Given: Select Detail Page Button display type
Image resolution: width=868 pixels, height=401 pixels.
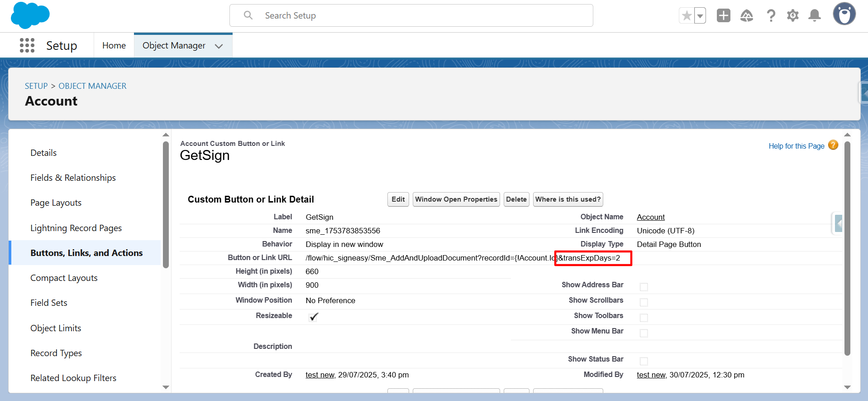Looking at the screenshot, I should coord(669,244).
